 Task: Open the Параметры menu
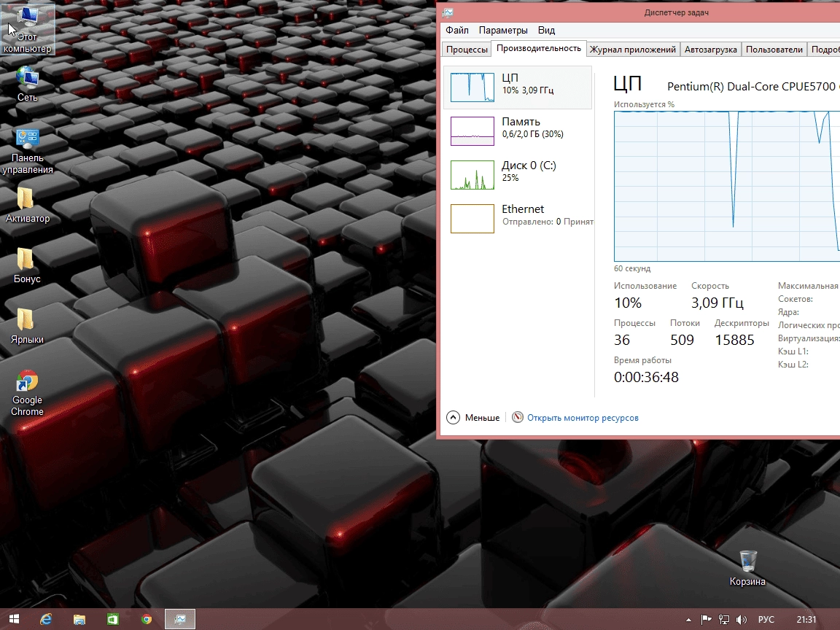pyautogui.click(x=503, y=30)
